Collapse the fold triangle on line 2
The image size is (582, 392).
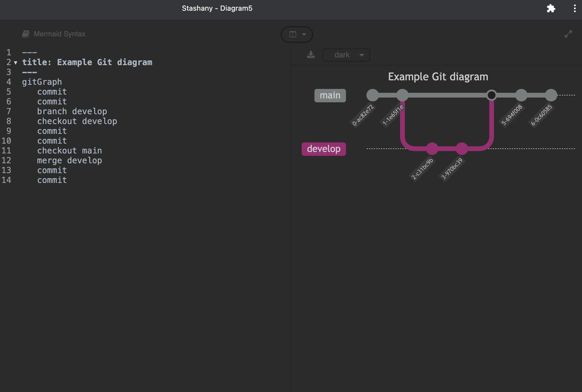click(x=16, y=63)
